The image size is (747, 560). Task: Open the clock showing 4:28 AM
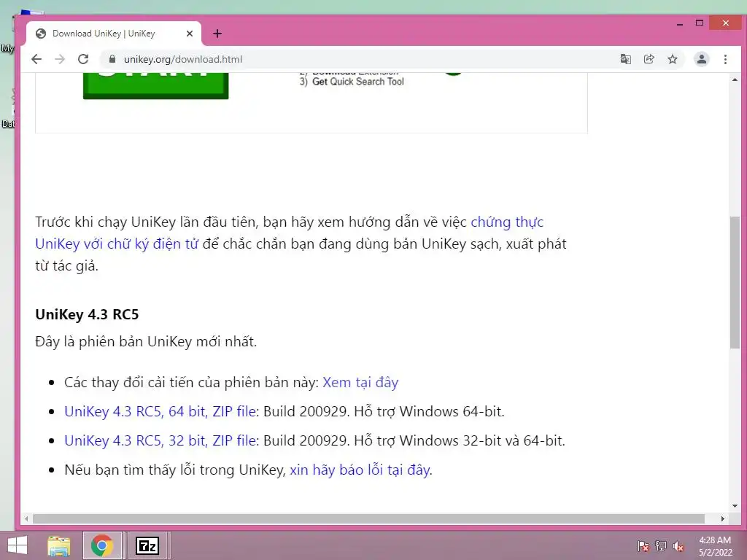tap(715, 546)
